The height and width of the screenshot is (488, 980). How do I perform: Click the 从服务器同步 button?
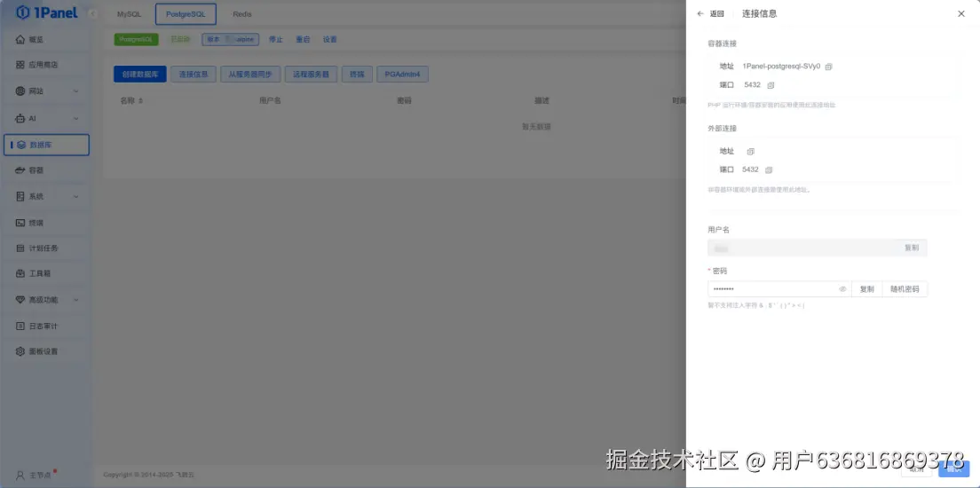click(250, 75)
